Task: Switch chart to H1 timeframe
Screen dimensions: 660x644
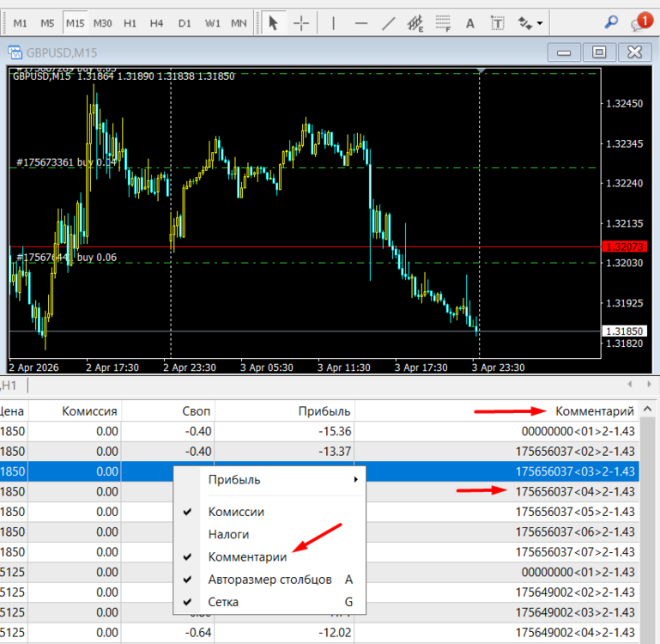Action: pos(130,23)
